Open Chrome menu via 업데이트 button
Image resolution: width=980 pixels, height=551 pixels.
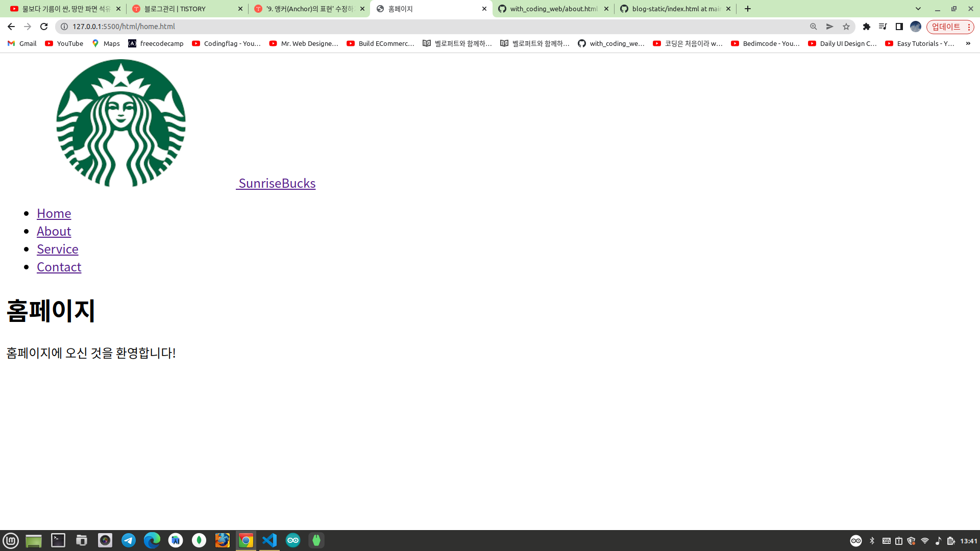pos(950,27)
